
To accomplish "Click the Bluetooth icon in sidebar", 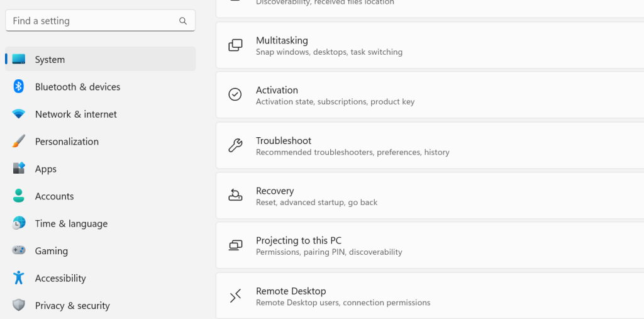I will [19, 87].
